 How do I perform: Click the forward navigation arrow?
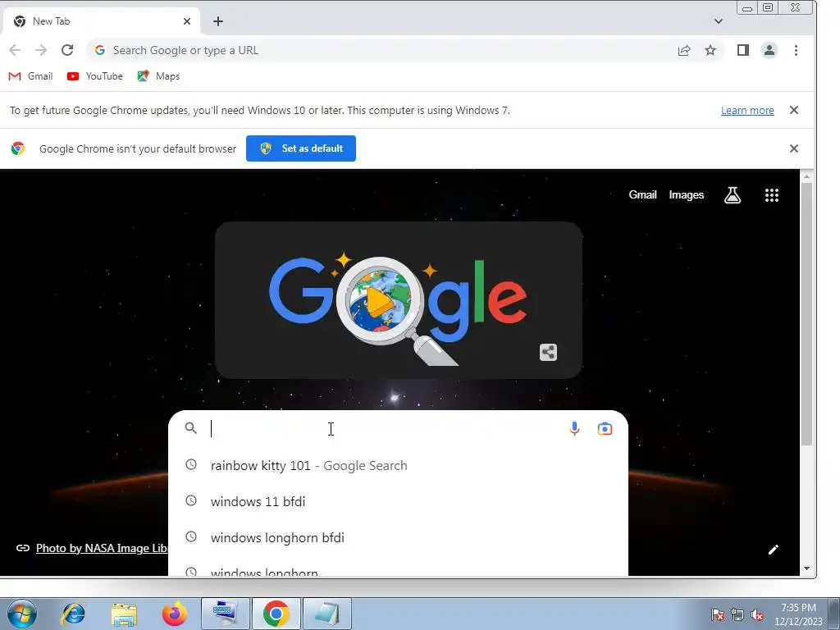[41, 50]
